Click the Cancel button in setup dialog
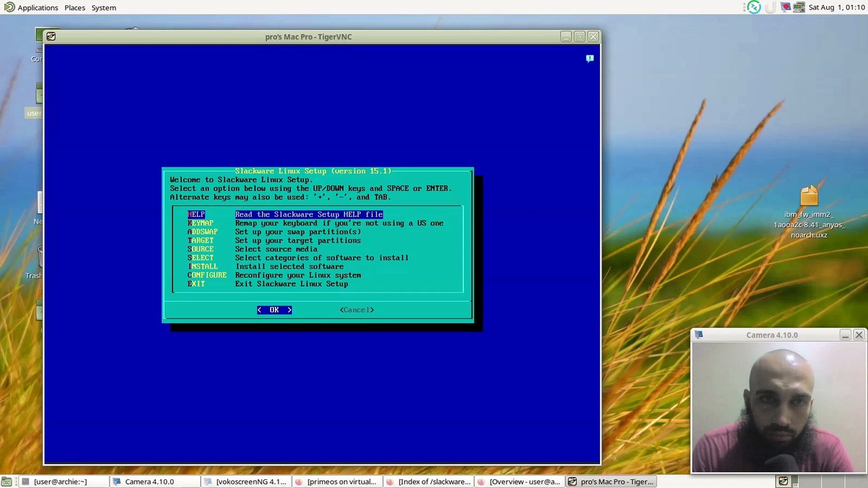868x488 pixels. [357, 310]
